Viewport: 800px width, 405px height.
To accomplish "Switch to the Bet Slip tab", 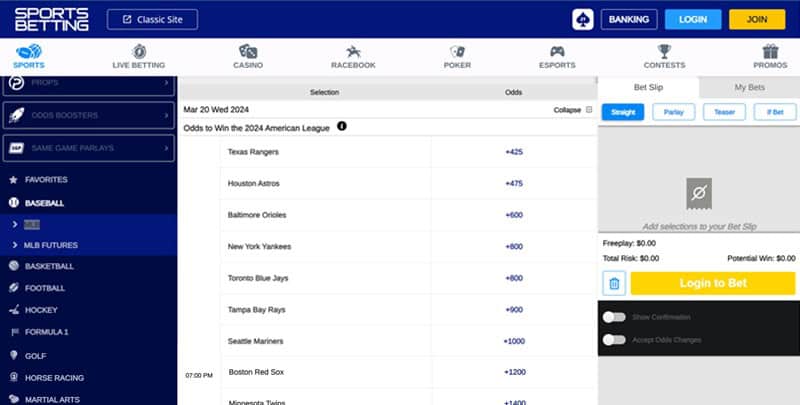I will pyautogui.click(x=648, y=87).
